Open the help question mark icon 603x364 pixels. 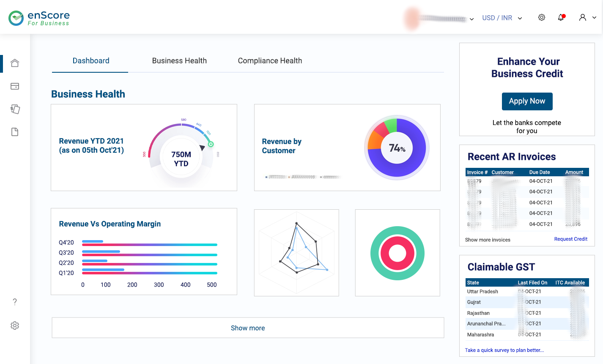(15, 301)
